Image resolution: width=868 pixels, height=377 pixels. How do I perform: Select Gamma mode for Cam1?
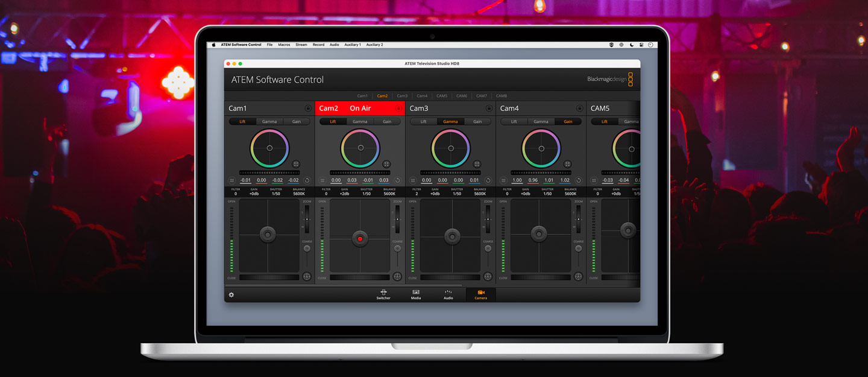click(x=269, y=122)
